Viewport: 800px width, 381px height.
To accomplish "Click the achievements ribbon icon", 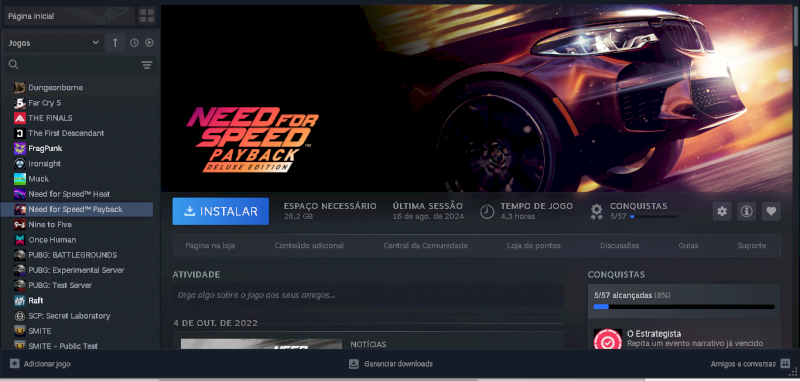I will (596, 211).
